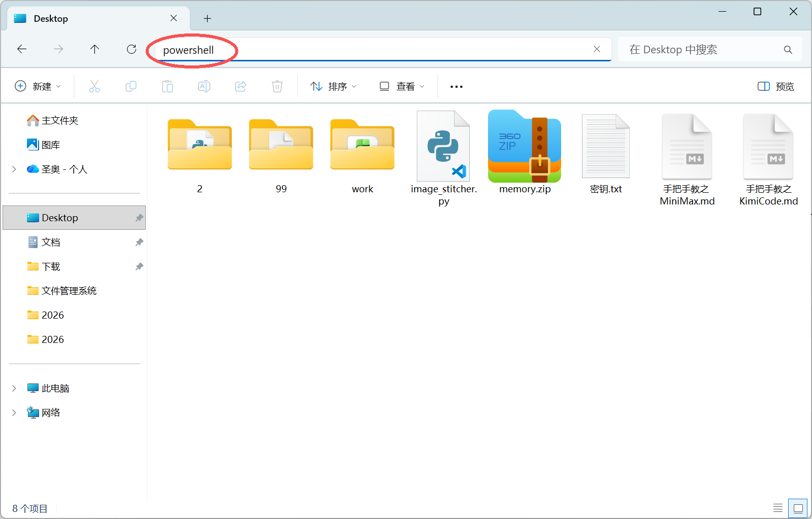
Task: Add a new tab with plus button
Action: click(207, 19)
